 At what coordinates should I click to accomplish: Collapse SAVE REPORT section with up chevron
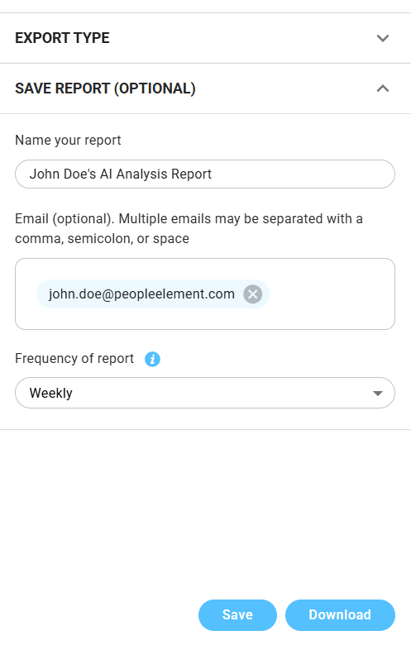coord(383,88)
